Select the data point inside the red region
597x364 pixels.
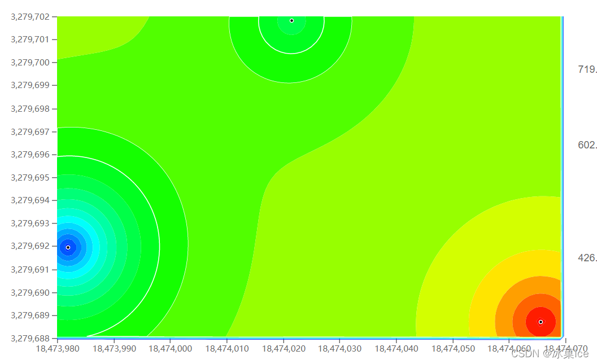[541, 321]
